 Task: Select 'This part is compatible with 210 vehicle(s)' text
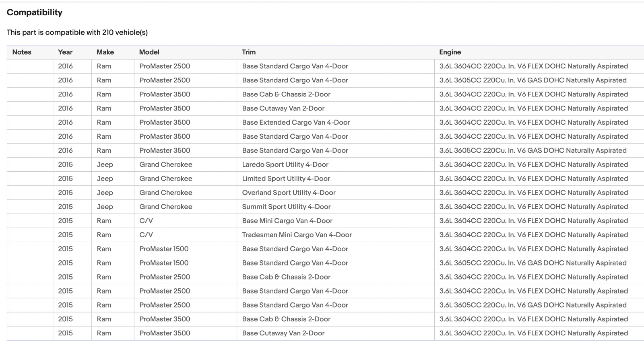(77, 33)
